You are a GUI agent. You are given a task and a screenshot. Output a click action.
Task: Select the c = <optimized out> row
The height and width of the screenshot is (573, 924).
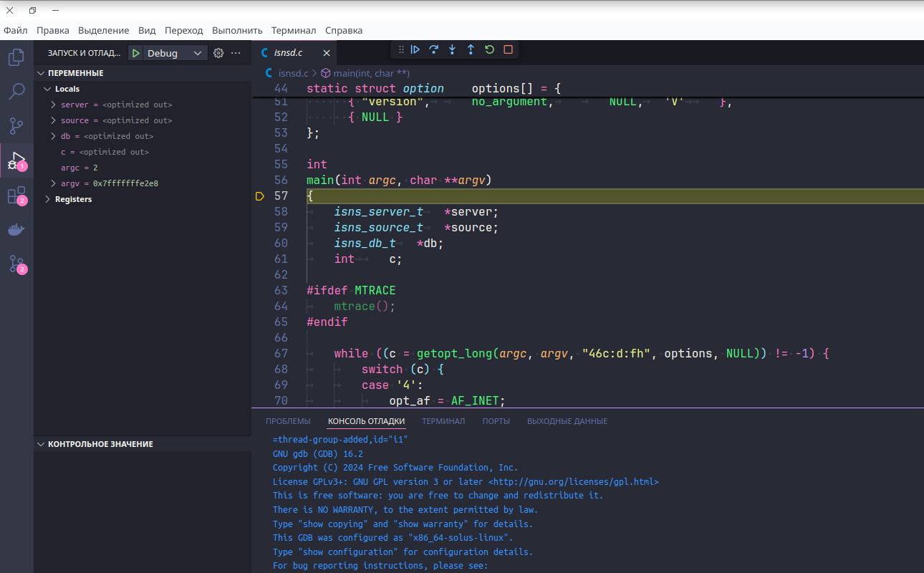pos(143,152)
